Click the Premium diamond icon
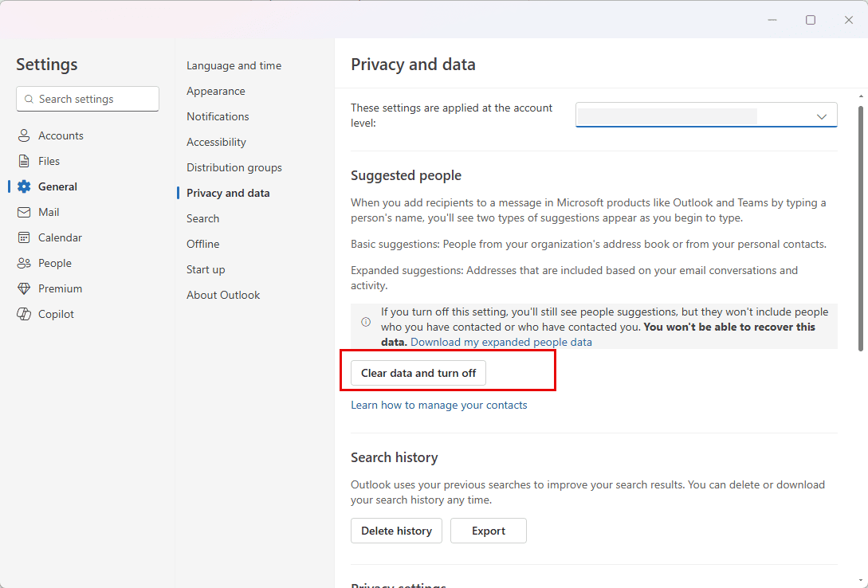The width and height of the screenshot is (868, 588). click(24, 288)
